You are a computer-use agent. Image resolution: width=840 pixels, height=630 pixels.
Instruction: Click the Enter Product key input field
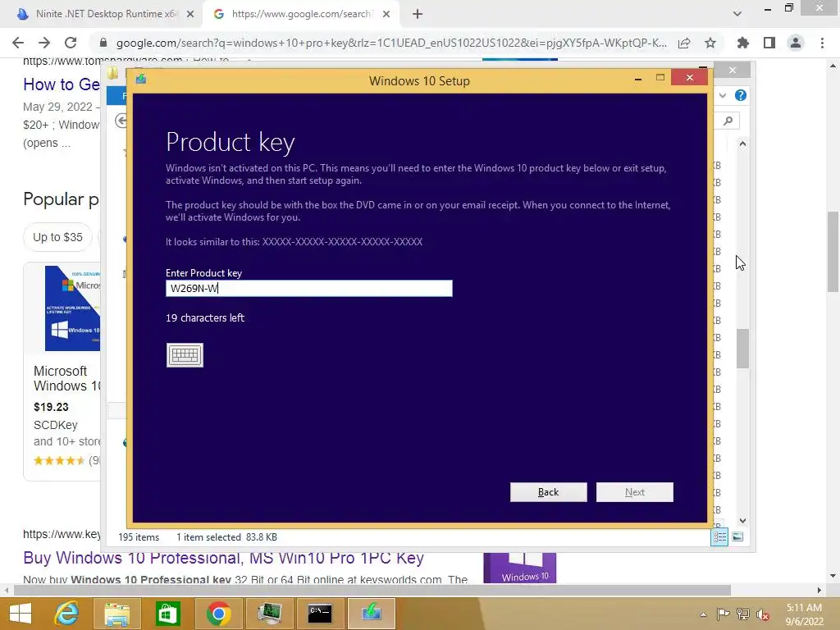point(309,288)
